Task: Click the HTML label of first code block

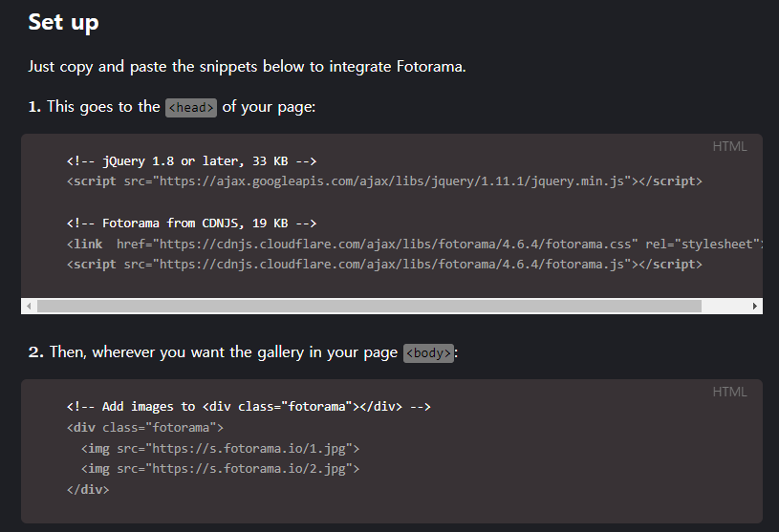Action: [x=729, y=147]
